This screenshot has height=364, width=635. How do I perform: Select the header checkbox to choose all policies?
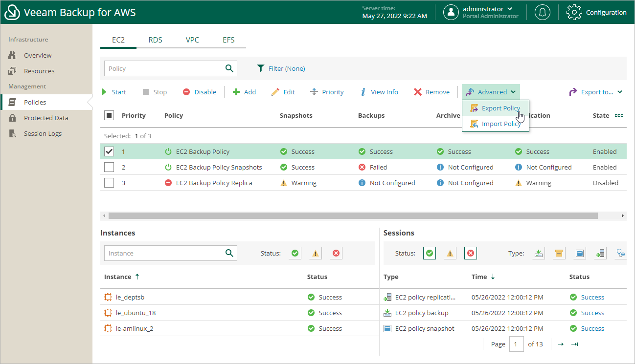(109, 115)
